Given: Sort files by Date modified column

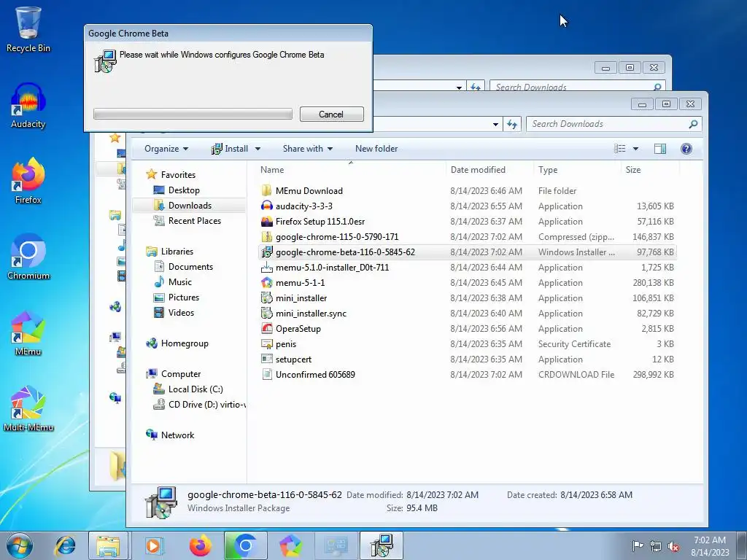Looking at the screenshot, I should [x=478, y=169].
